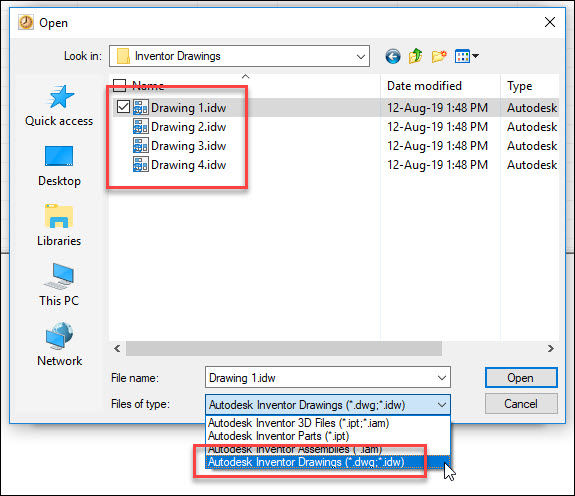Toggle the select-all checkbox beside Name
The image size is (575, 496).
pyautogui.click(x=120, y=85)
